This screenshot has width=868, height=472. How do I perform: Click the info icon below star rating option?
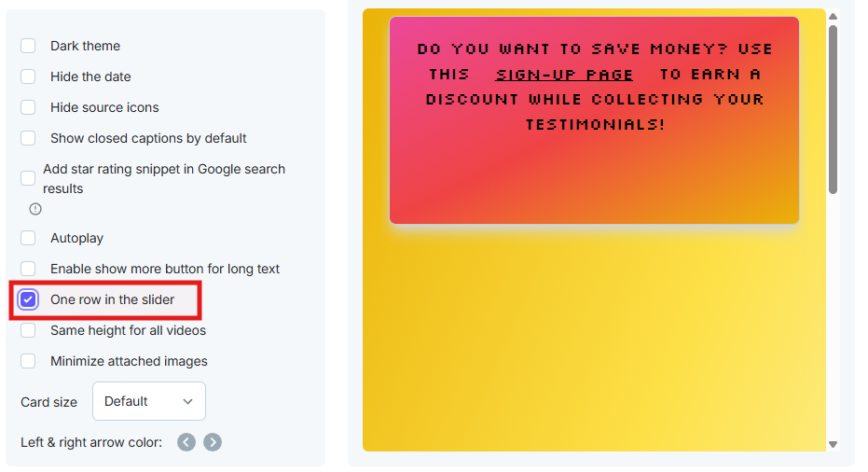(x=35, y=209)
